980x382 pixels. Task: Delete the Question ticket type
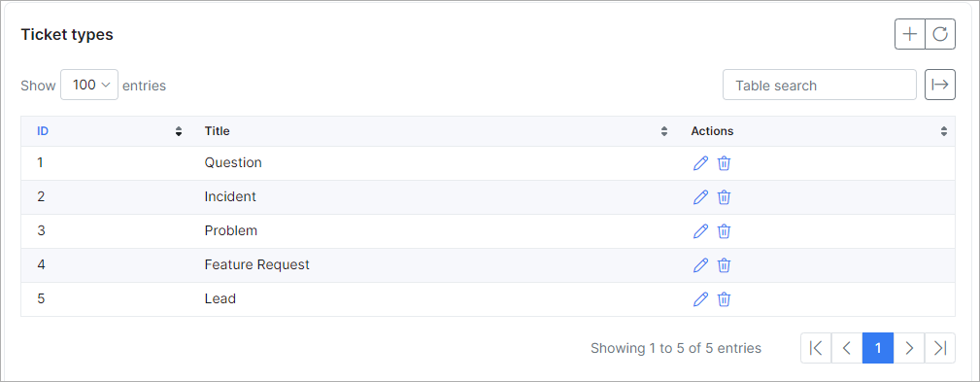(x=724, y=163)
